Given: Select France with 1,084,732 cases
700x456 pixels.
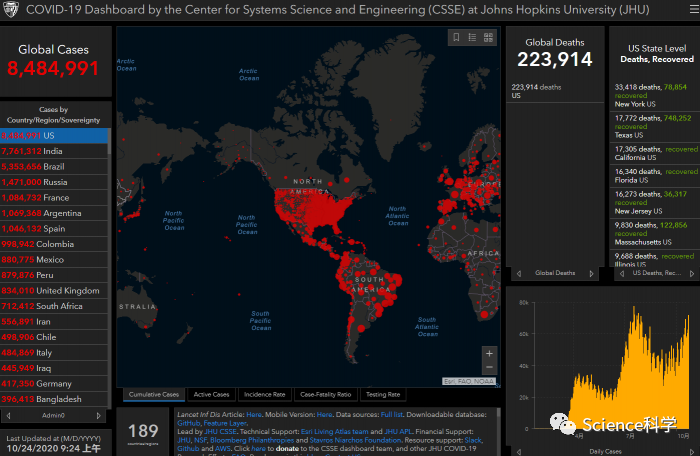Looking at the screenshot, I should (54, 197).
